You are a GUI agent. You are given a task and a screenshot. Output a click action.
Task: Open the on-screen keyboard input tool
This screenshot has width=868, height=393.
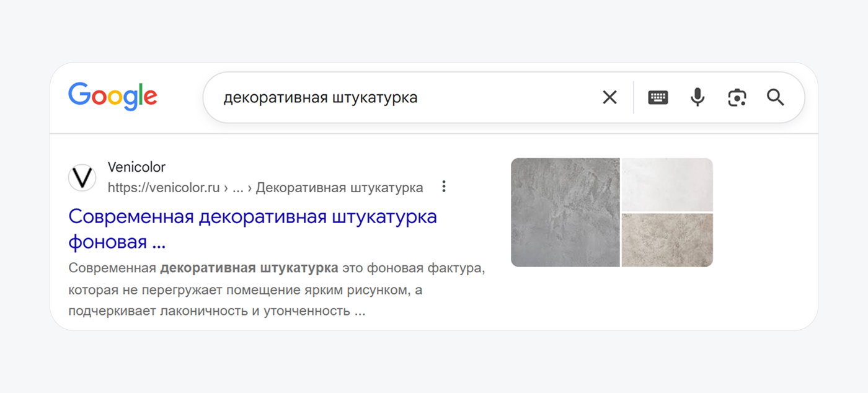[x=658, y=97]
